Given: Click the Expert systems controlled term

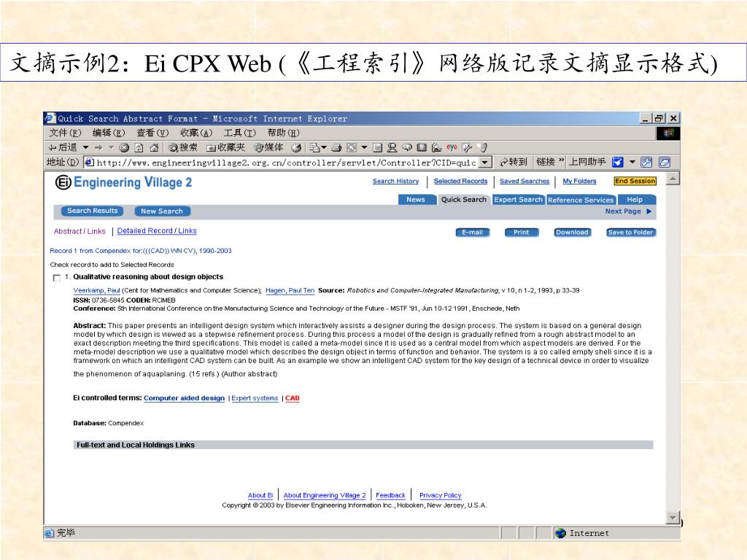Looking at the screenshot, I should tap(255, 398).
